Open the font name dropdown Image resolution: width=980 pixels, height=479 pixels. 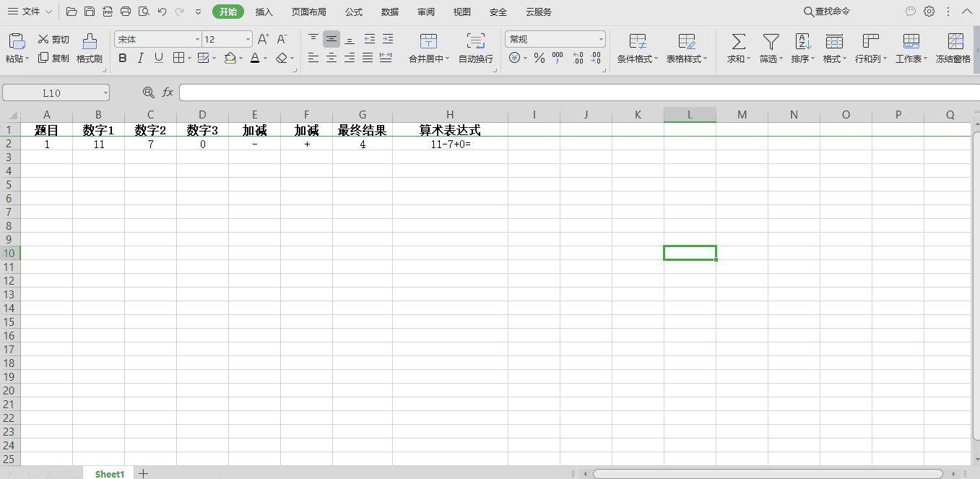click(x=196, y=39)
